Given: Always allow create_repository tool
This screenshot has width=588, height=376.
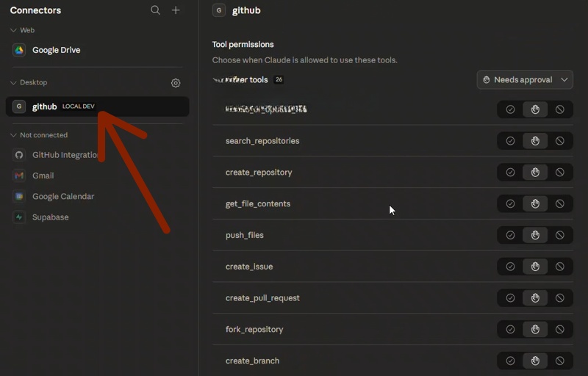Looking at the screenshot, I should [510, 173].
